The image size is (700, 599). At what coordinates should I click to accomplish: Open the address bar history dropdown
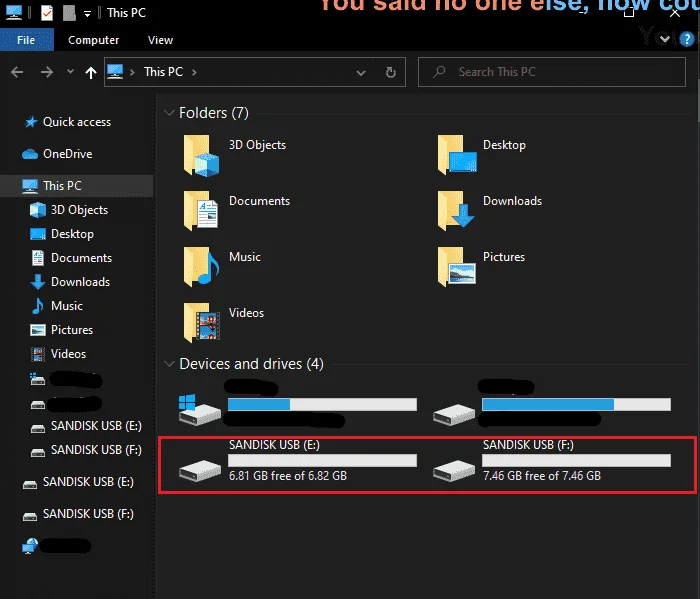[361, 72]
